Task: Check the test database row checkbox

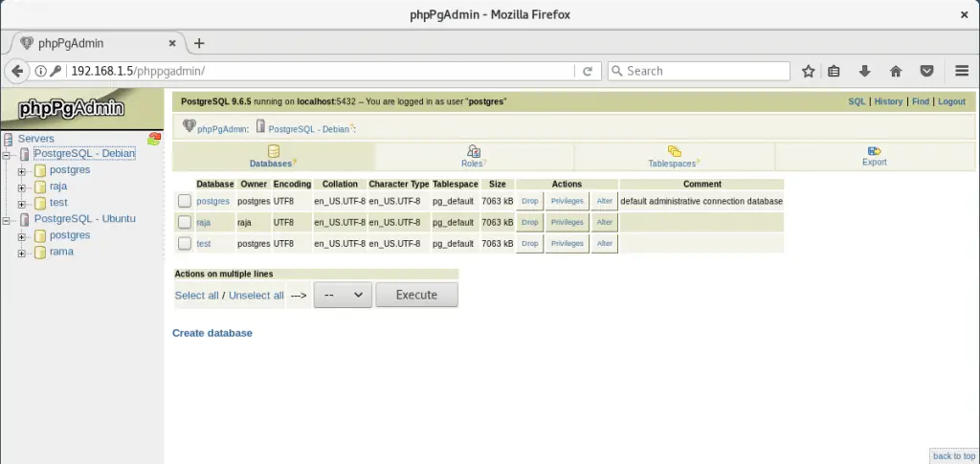Action: [x=185, y=244]
